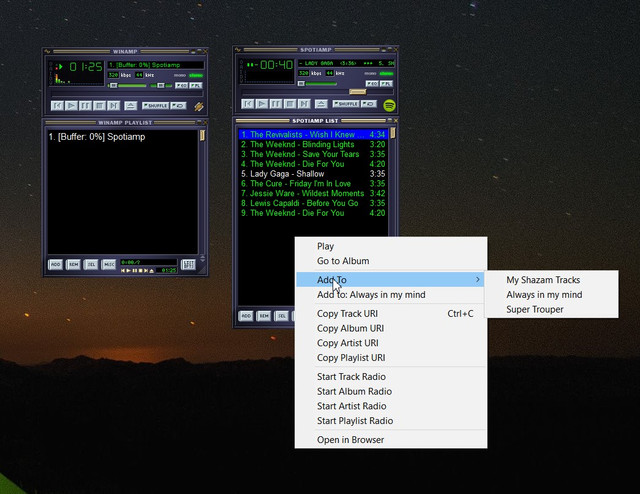640x494 pixels.
Task: Select The Cure - Friday I'm In Love
Action: 313,184
